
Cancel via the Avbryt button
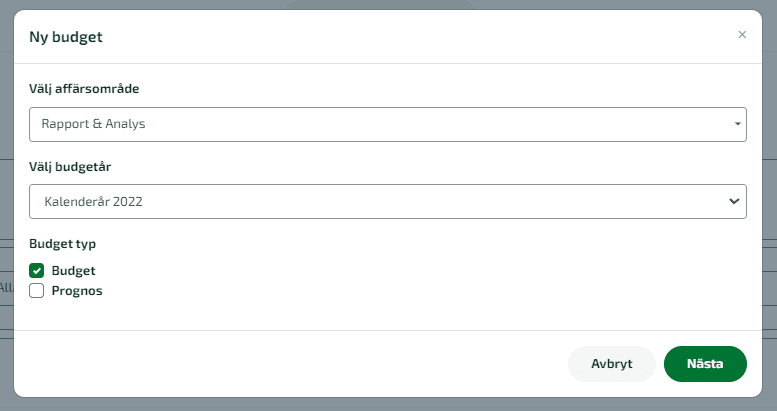tap(611, 364)
